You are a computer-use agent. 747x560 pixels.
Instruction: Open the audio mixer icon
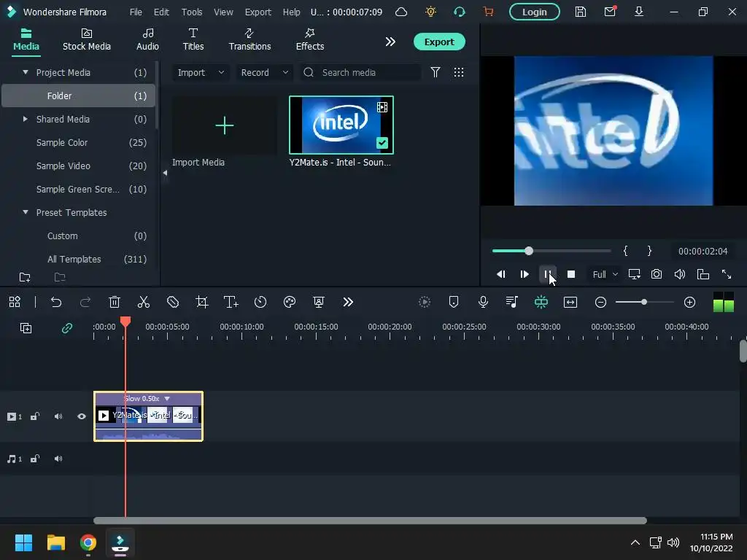(x=512, y=302)
